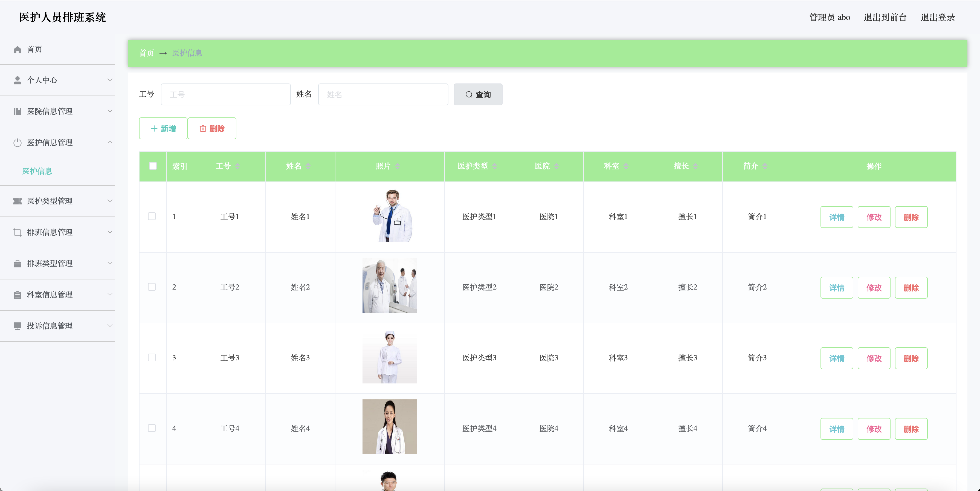The height and width of the screenshot is (491, 980).
Task: Click the magnifier icon in 查询 button
Action: tap(469, 94)
